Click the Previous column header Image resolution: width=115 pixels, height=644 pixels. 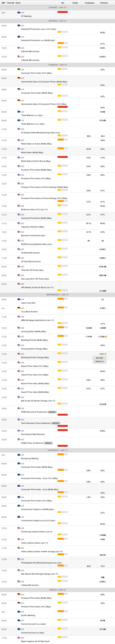[104, 3]
